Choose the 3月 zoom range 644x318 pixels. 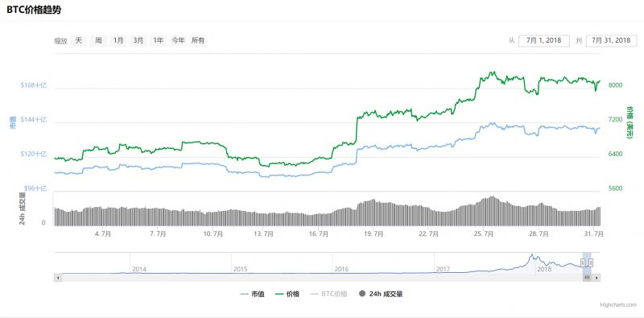click(x=138, y=40)
